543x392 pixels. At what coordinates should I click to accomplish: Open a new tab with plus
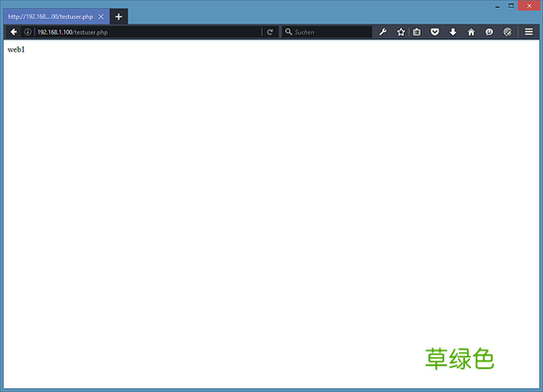click(x=118, y=16)
